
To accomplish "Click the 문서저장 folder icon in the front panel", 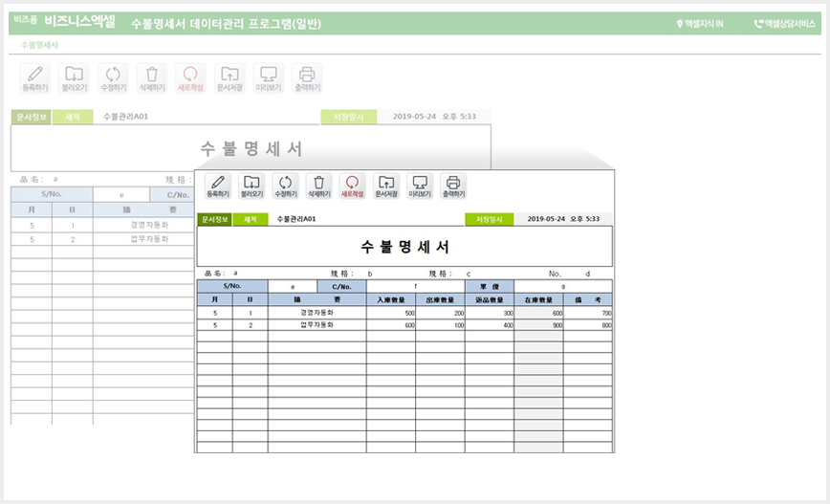I will pyautogui.click(x=386, y=186).
